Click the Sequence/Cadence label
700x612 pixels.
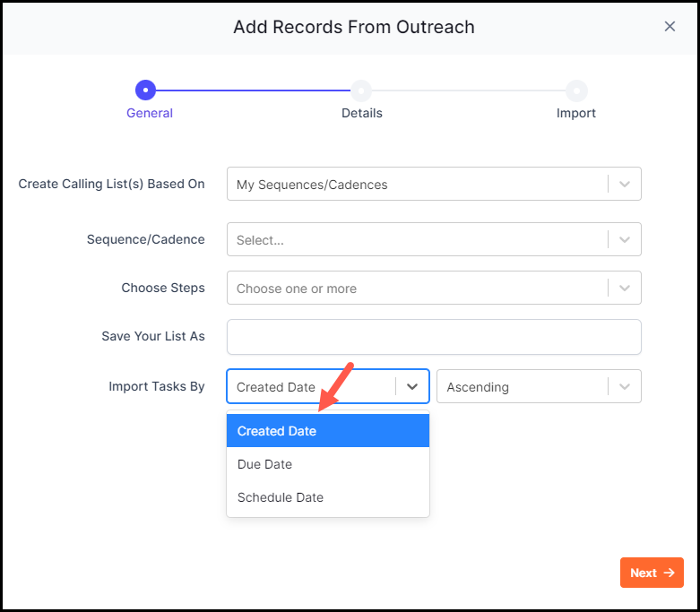145,239
